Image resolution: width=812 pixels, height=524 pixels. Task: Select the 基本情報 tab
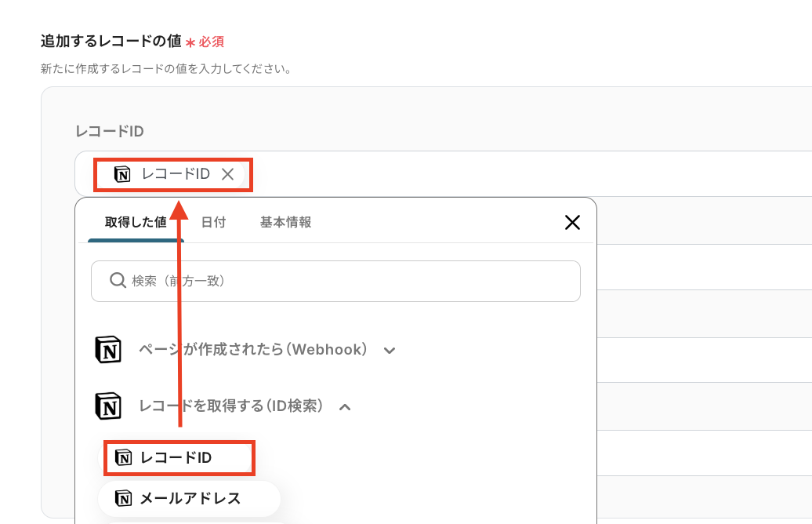[285, 222]
